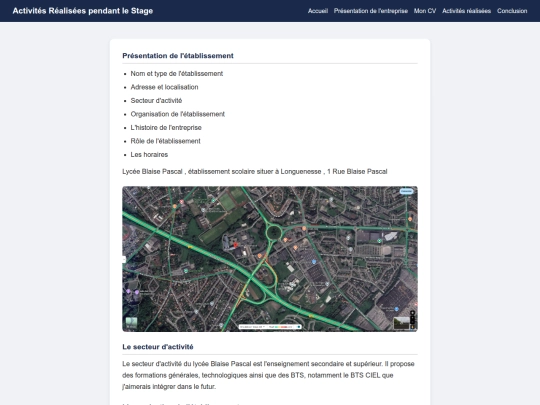Screen dimensions: 540x405
Task: Select list item L'histoire de l'entreprise
Action: tap(166, 127)
